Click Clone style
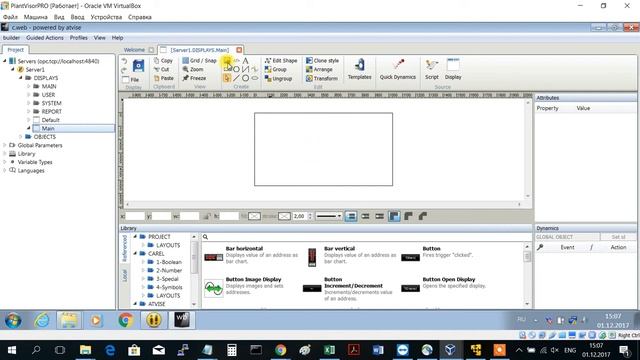 coord(322,60)
